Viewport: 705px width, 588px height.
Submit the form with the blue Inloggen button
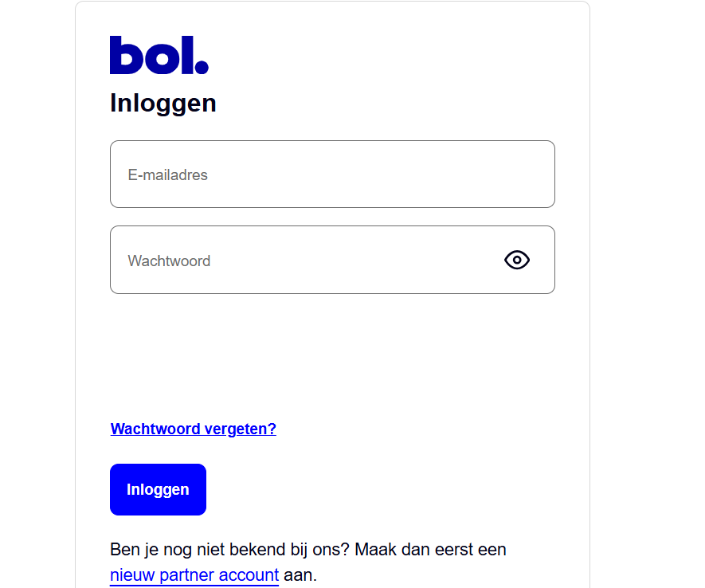click(x=158, y=489)
